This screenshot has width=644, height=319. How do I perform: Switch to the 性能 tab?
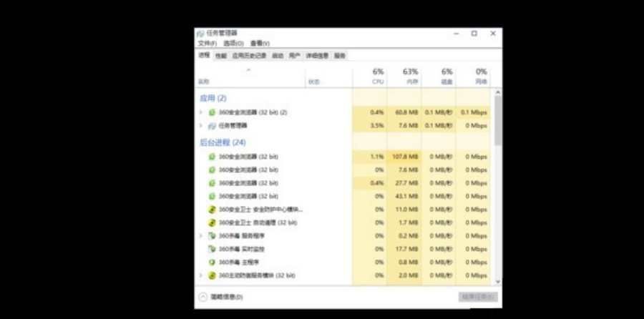coord(221,56)
